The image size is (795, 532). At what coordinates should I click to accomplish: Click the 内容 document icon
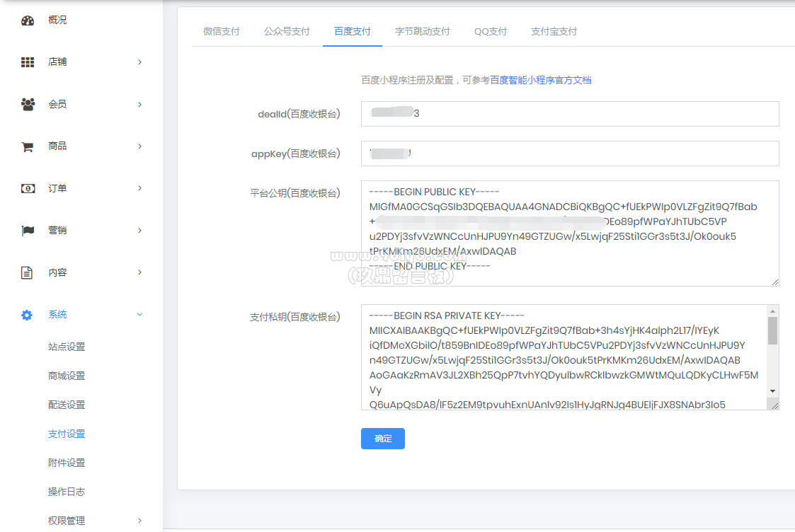pyautogui.click(x=27, y=272)
